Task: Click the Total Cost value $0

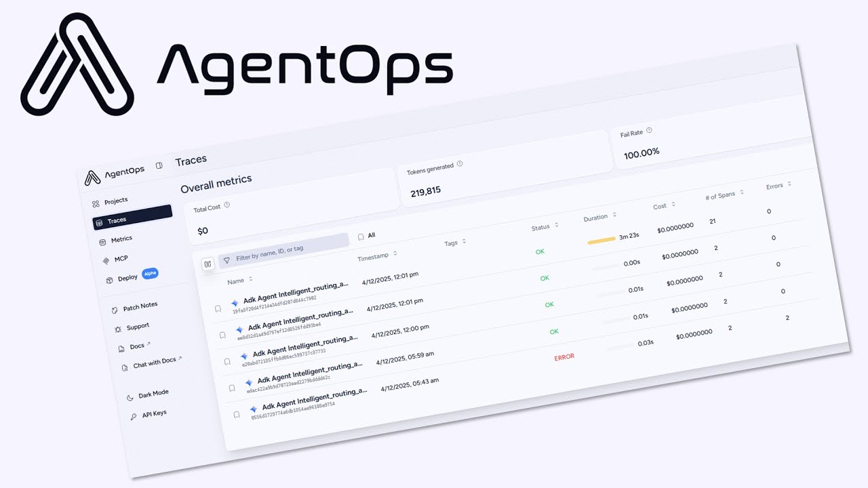Action: click(203, 231)
